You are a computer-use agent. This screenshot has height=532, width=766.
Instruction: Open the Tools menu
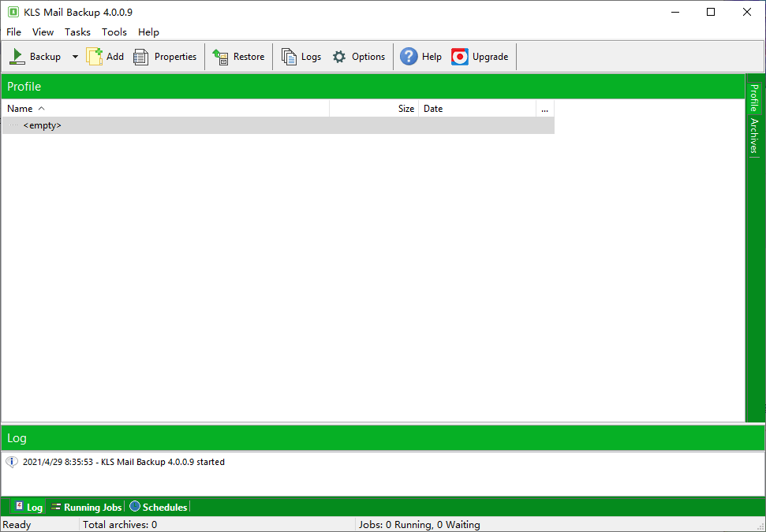pos(114,32)
